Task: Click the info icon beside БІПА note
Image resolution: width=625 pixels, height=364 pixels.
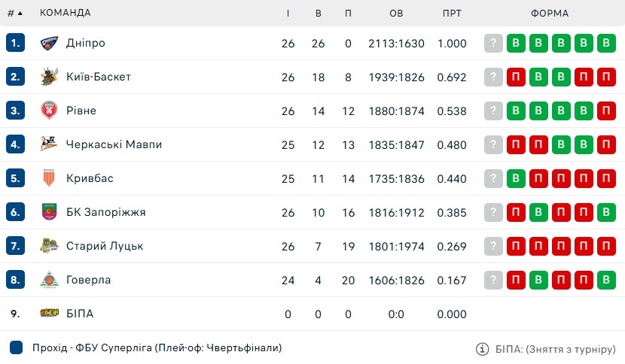Action: point(482,349)
